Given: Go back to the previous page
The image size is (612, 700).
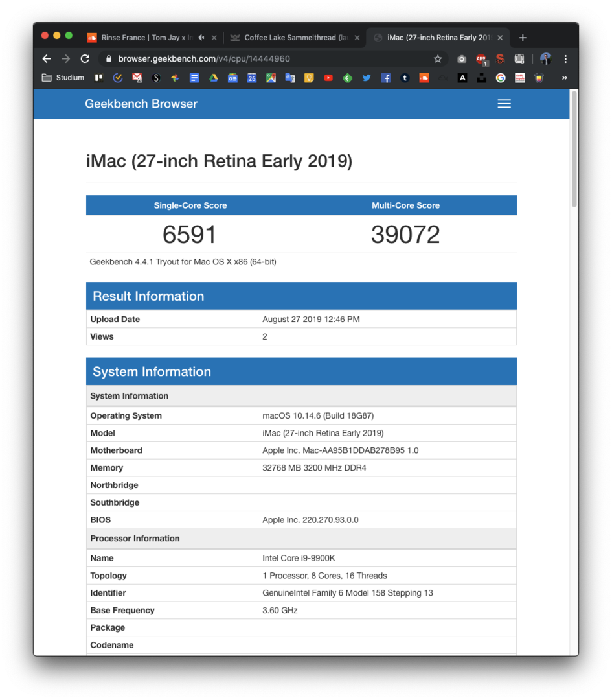Looking at the screenshot, I should 47,59.
